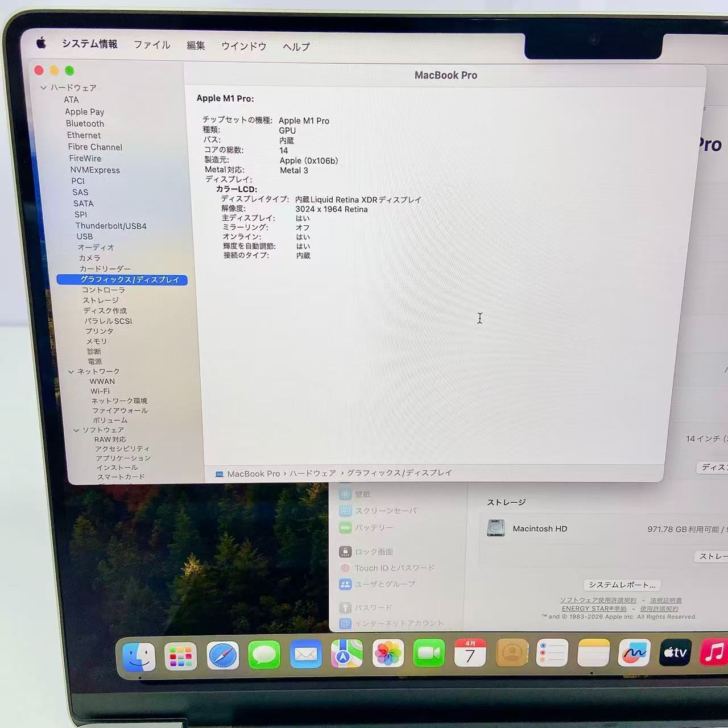Click the システムレポート button

coord(622,585)
